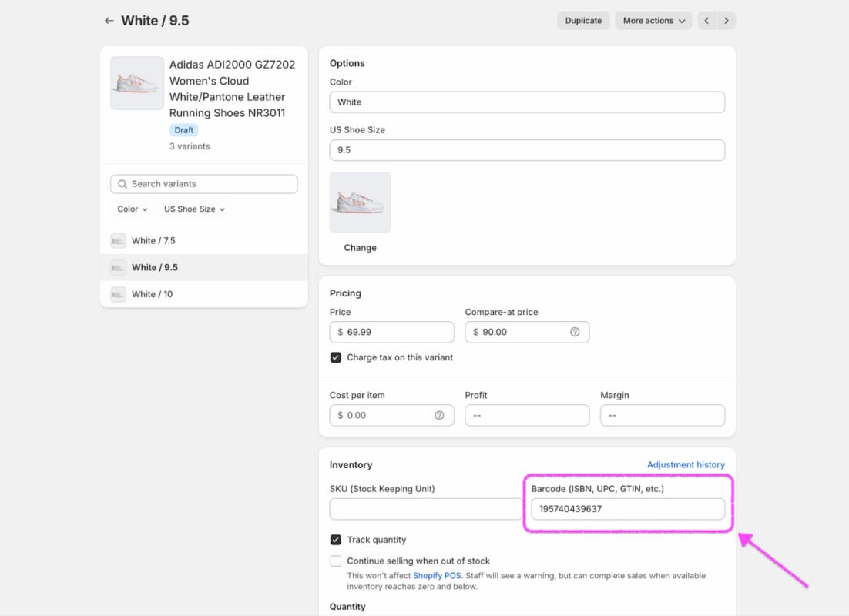Select the White / 10 variant
The width and height of the screenshot is (849, 616).
click(204, 294)
